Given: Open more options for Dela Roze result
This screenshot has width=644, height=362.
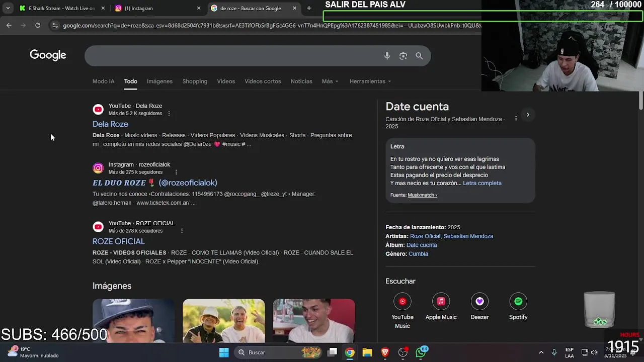Looking at the screenshot, I should point(169,114).
